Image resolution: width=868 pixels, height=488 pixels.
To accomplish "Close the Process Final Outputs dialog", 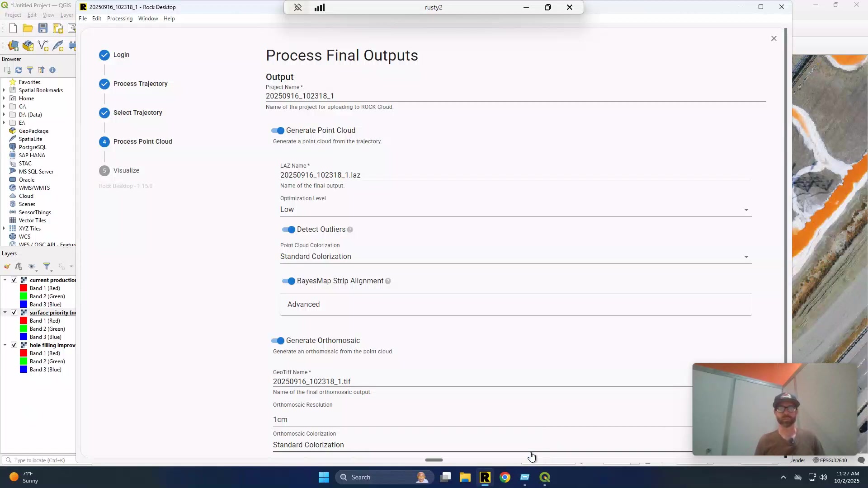I will pyautogui.click(x=774, y=38).
